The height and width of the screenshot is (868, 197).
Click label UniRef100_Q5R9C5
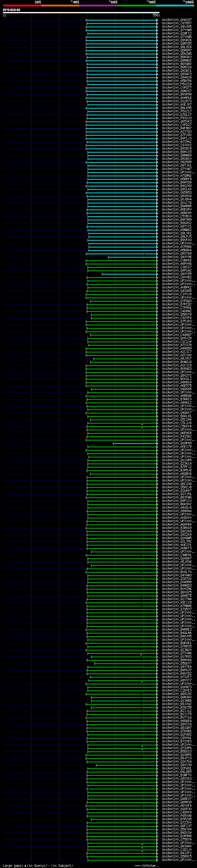177,857
